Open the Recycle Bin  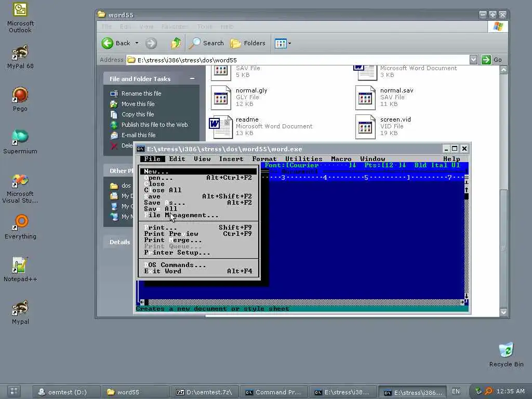506,354
